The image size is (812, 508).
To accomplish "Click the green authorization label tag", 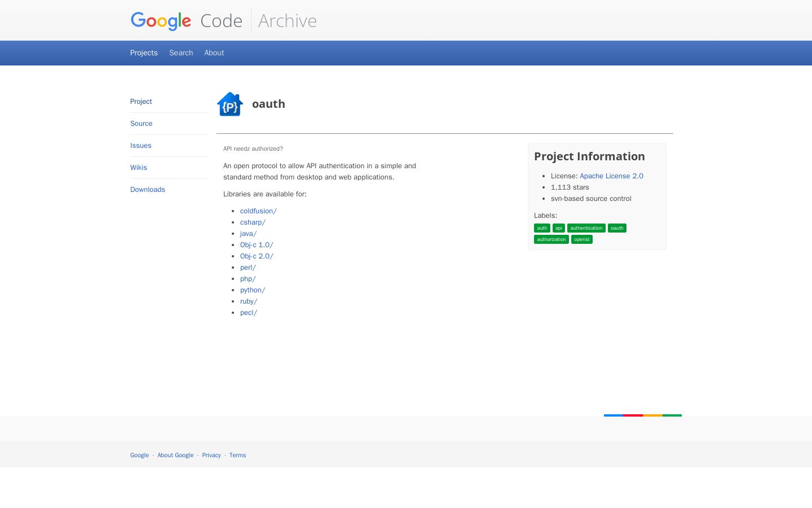I will pyautogui.click(x=551, y=239).
